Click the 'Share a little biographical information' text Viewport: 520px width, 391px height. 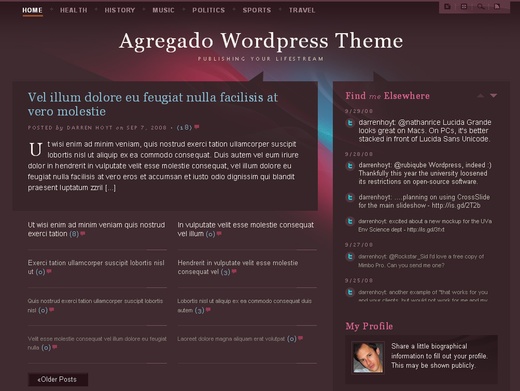(439, 356)
